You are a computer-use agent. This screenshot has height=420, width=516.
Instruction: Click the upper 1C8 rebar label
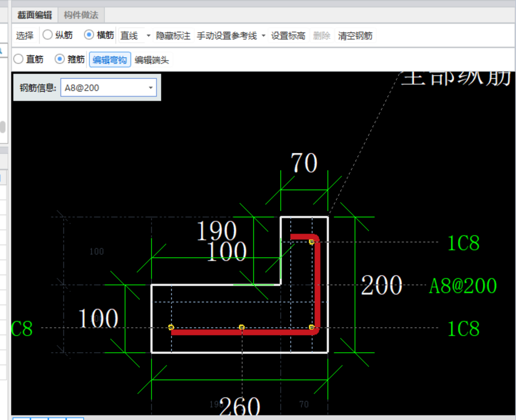click(x=464, y=243)
